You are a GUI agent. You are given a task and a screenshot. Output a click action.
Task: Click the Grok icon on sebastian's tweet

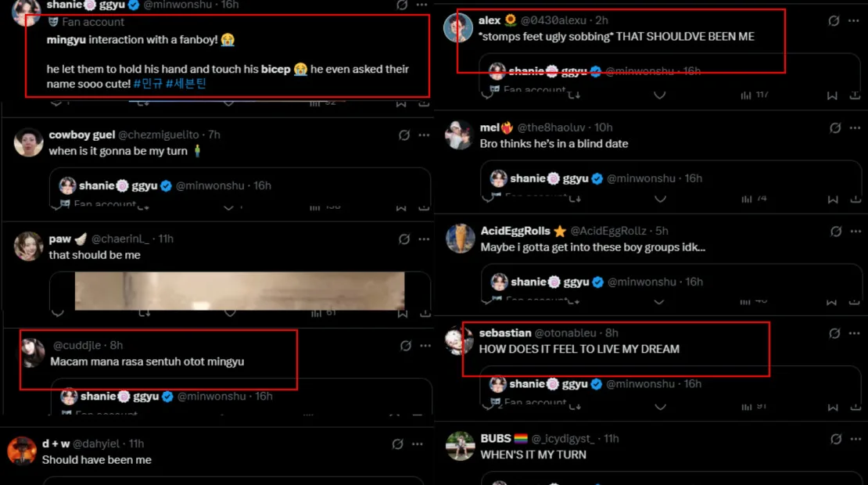834,333
